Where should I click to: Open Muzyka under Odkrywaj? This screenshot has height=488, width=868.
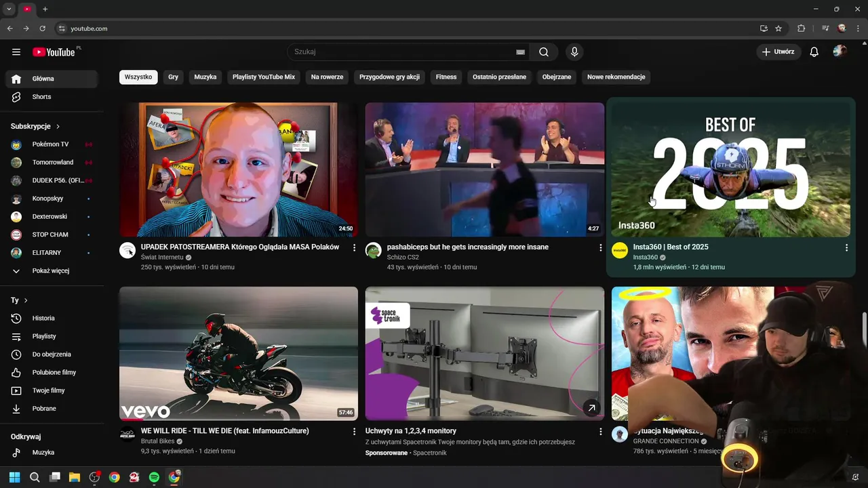(52, 453)
